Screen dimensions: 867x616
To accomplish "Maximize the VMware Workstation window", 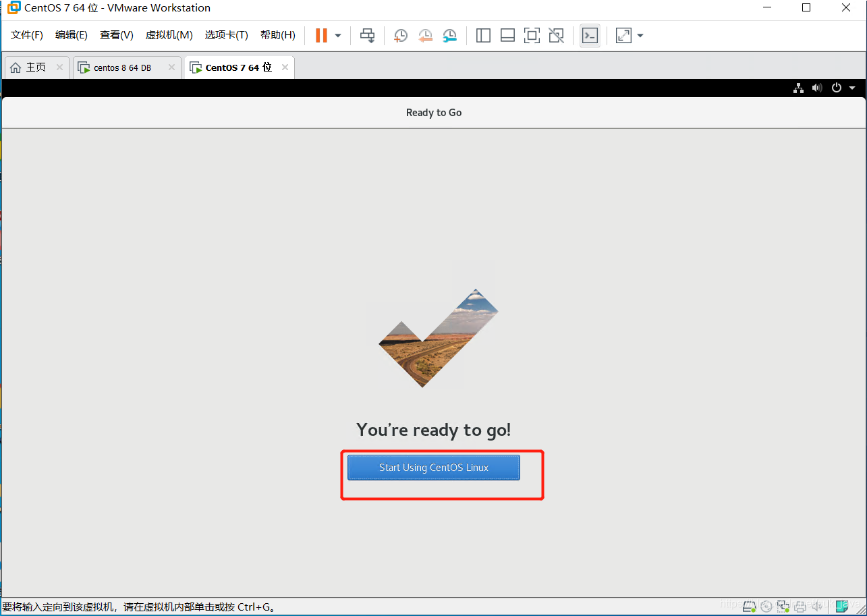I will (x=806, y=8).
